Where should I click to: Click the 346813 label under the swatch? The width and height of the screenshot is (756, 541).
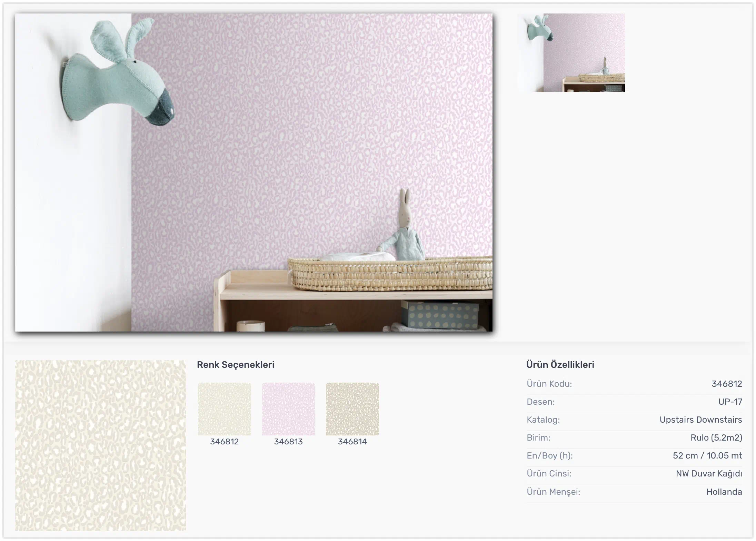(288, 442)
